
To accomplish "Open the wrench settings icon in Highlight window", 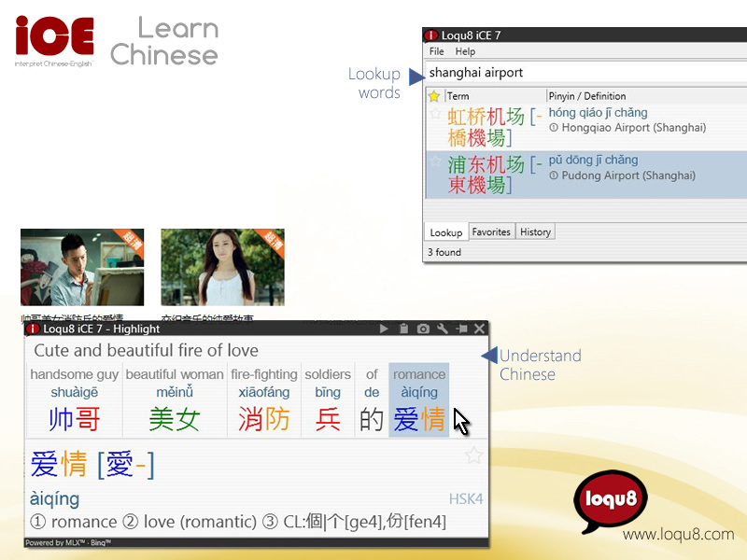I will 442,329.
